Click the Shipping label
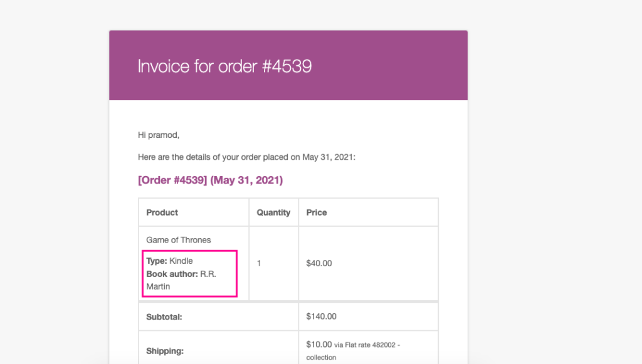The image size is (642, 364). click(164, 351)
